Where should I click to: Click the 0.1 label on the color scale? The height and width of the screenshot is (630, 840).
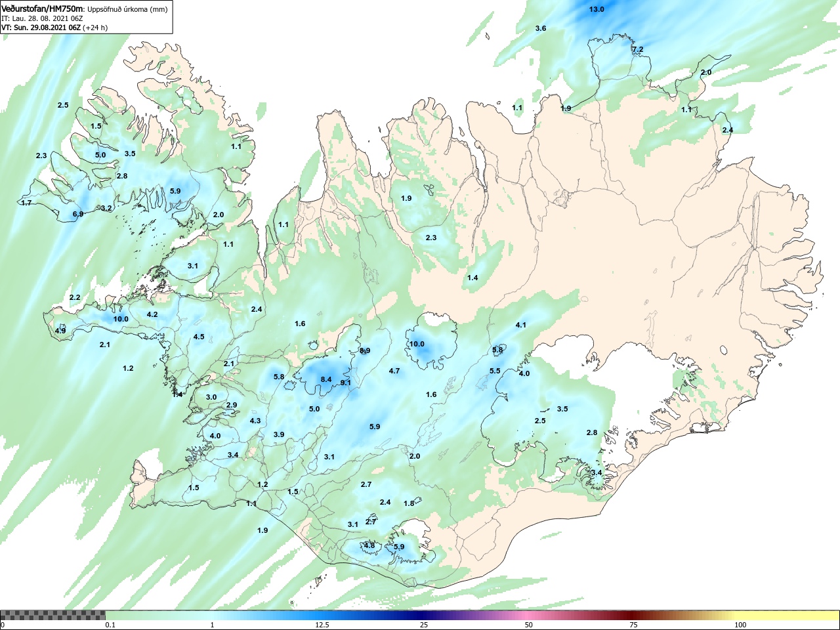pos(112,625)
